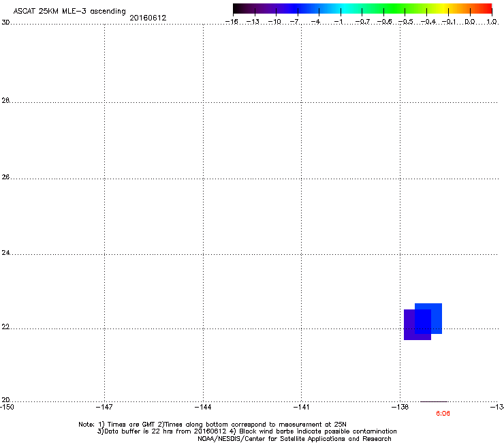Click the color scale value -0.5
Viewport: 504px width, 443px height.
(406, 22)
